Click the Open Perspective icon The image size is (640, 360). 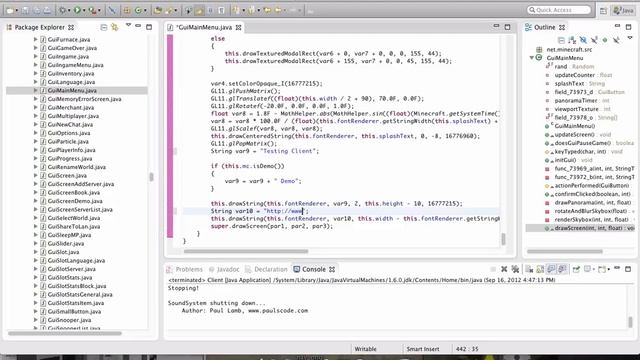click(603, 11)
